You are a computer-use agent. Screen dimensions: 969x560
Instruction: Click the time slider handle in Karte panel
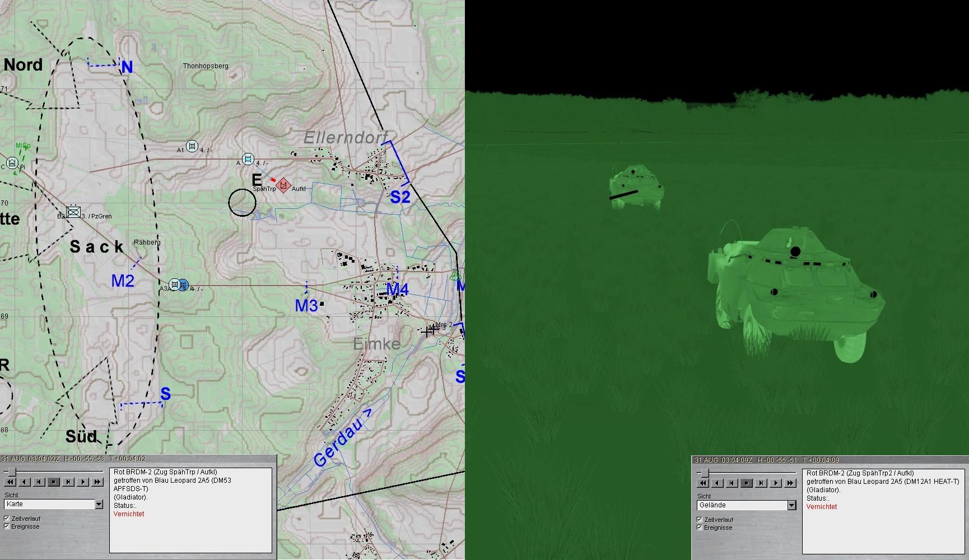(x=12, y=472)
